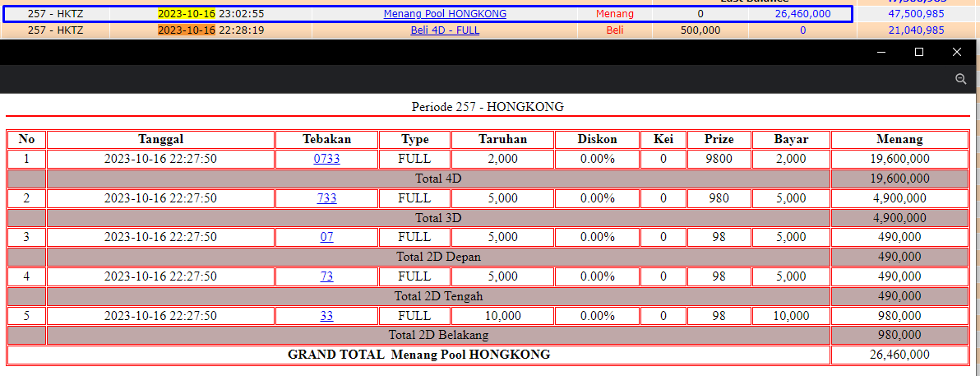Click the 10,000 taruhan cell

tap(502, 316)
